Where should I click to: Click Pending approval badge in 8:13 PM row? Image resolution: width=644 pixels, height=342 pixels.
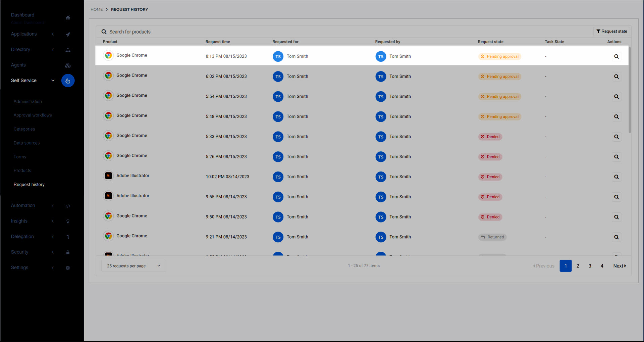tap(499, 56)
